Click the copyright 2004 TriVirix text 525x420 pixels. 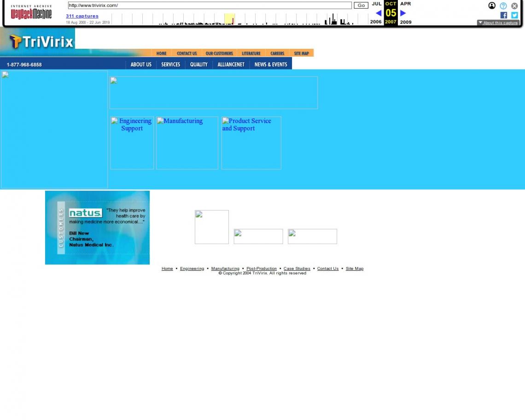262,273
